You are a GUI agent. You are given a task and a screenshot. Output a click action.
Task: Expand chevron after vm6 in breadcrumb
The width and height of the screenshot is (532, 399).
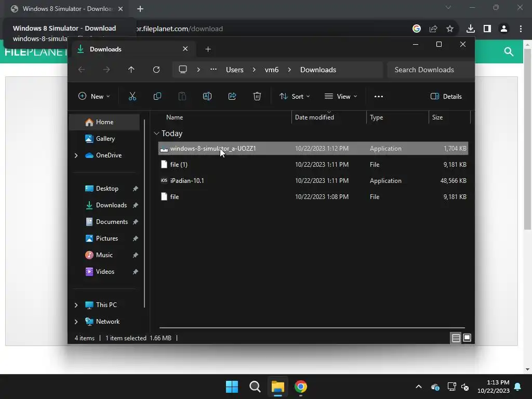(x=289, y=70)
